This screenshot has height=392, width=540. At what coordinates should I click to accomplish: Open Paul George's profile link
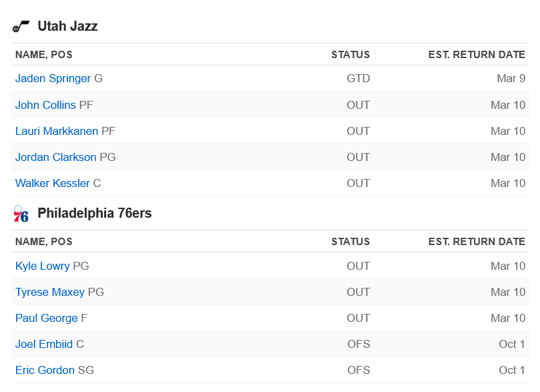click(46, 319)
